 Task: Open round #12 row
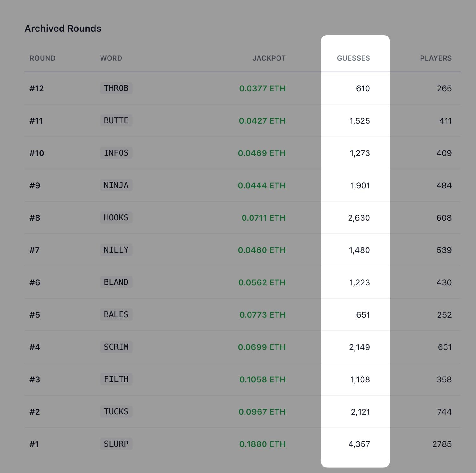(37, 88)
